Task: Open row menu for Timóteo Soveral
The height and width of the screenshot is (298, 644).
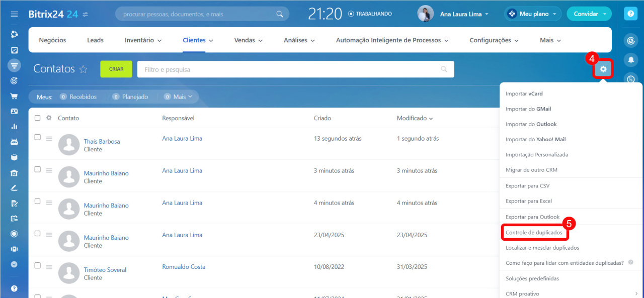Action: [x=49, y=266]
